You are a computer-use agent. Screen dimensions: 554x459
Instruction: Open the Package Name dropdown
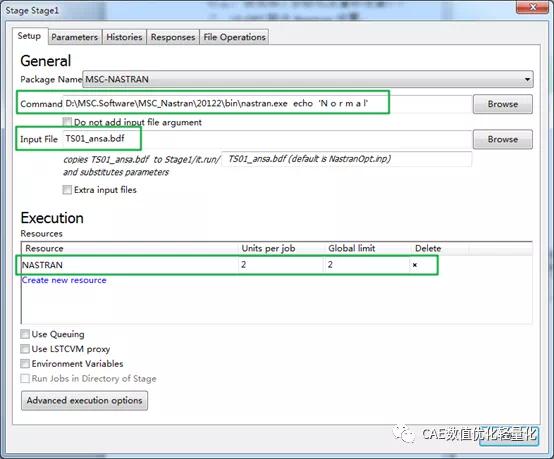308,79
